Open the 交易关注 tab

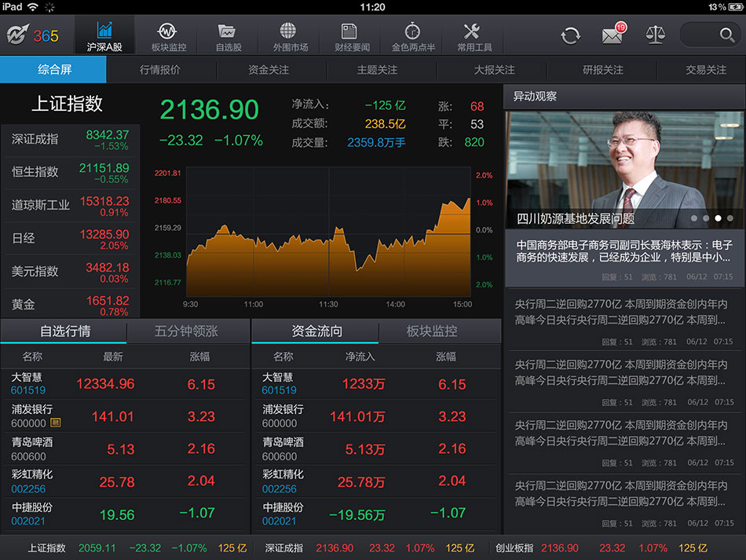(x=706, y=69)
